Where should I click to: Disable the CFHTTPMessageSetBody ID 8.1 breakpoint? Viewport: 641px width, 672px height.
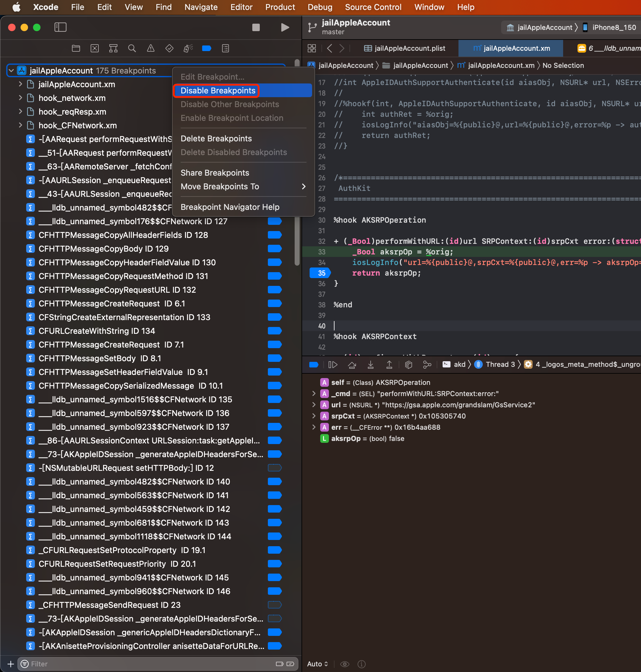tap(274, 358)
